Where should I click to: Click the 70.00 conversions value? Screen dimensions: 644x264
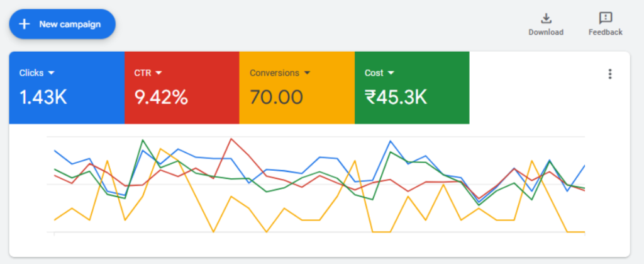tap(276, 98)
